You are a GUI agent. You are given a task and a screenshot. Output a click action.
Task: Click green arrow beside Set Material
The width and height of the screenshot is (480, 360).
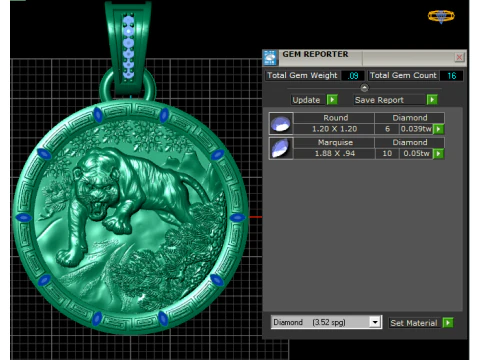448,323
